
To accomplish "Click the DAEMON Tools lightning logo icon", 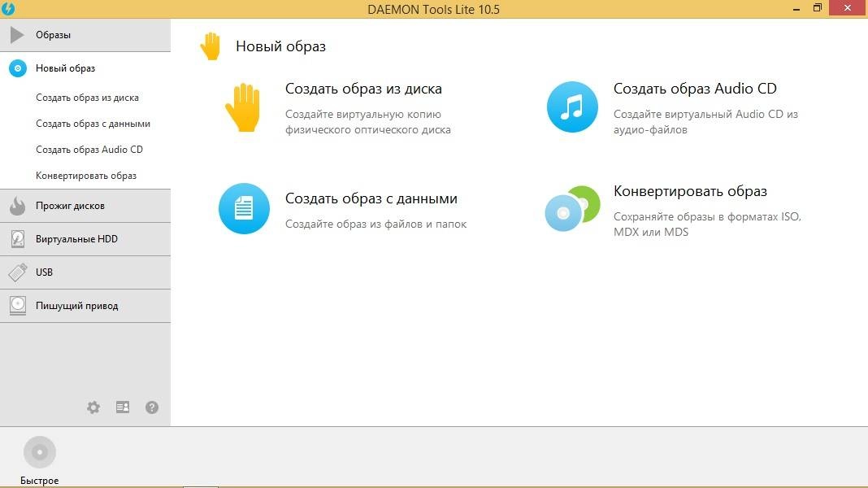I will click(8, 9).
